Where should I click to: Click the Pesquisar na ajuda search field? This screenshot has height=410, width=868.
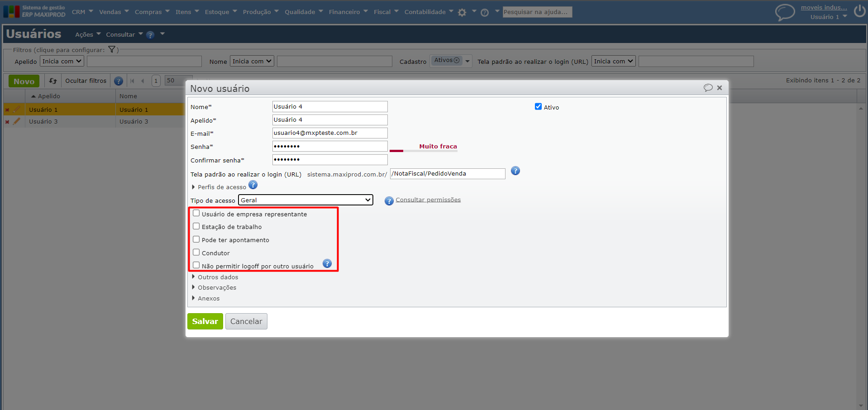point(537,12)
